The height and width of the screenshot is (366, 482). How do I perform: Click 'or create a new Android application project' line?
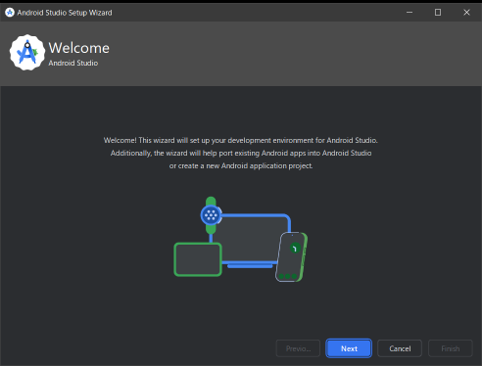[x=241, y=166]
